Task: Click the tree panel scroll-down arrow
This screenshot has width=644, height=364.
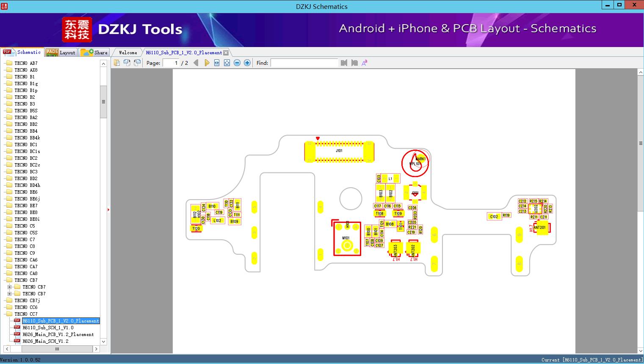Action: tap(103, 342)
